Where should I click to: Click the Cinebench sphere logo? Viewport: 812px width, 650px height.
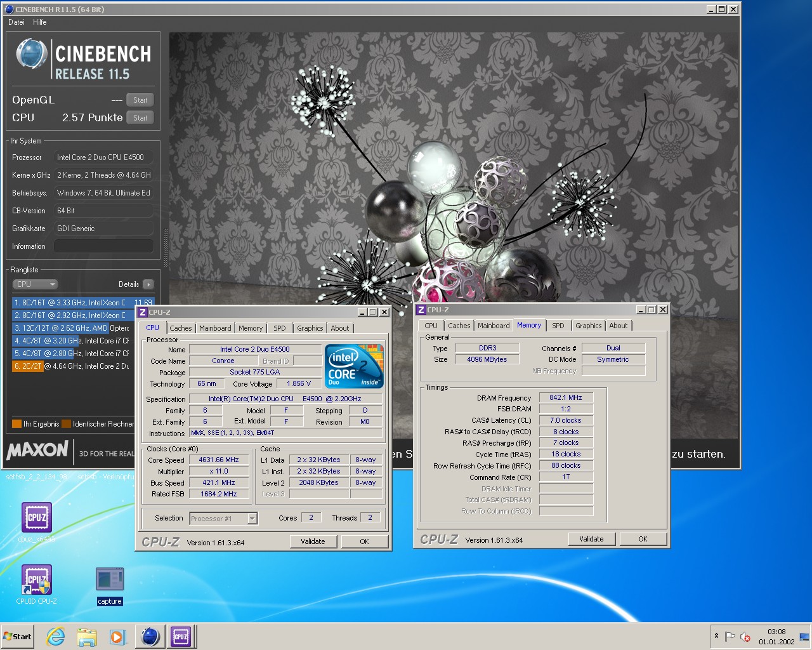32,53
